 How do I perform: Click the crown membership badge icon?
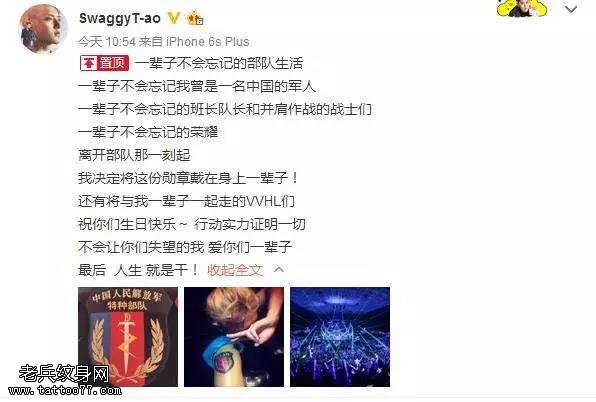pyautogui.click(x=195, y=18)
